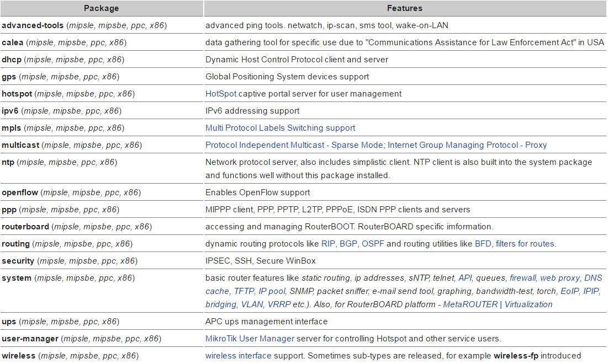
Task: Open the OSPF link
Action: click(373, 243)
